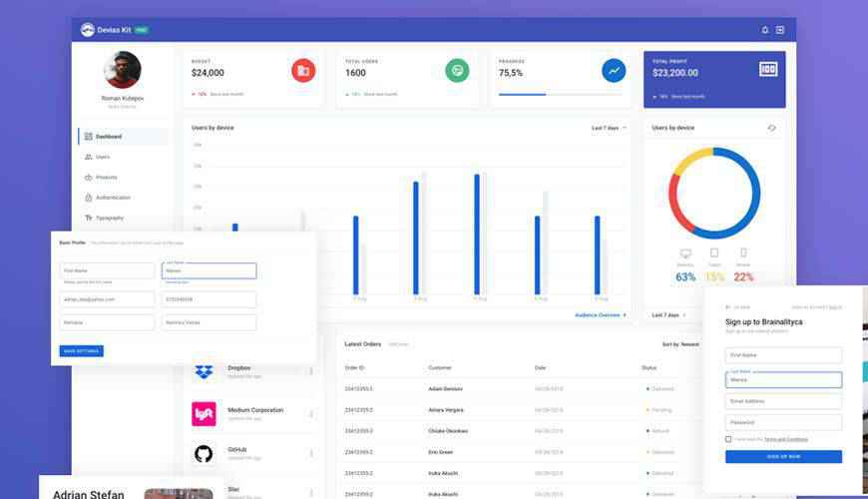Screen dimensions: 868x499
Task: Select Authentication in the sidebar menu
Action: coord(113,198)
